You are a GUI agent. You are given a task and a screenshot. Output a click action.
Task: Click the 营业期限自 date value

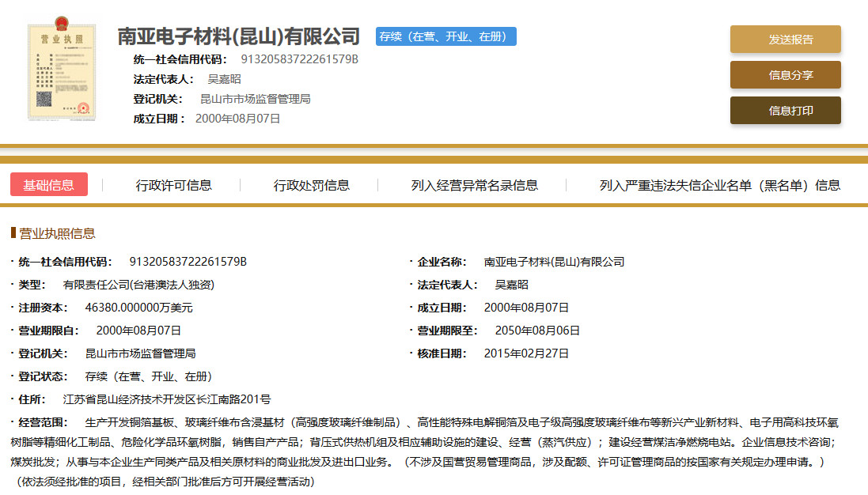coord(139,331)
